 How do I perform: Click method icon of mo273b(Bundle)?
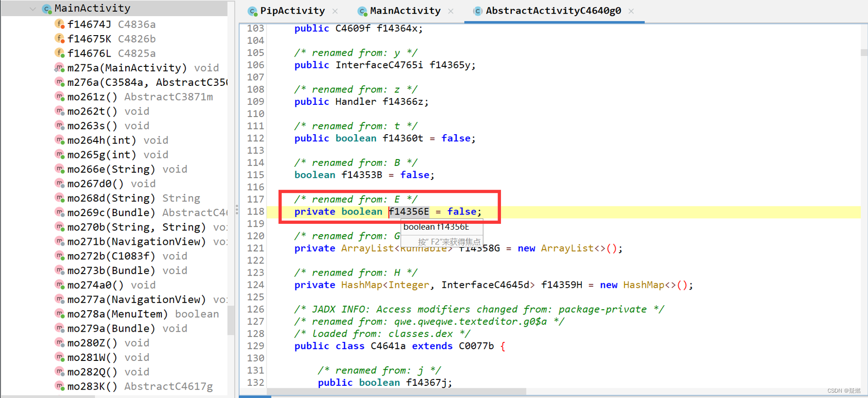[x=59, y=270]
